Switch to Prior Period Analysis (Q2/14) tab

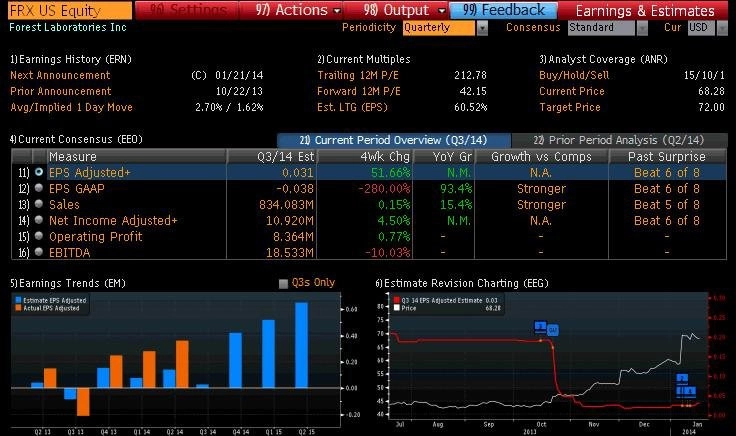pos(619,140)
